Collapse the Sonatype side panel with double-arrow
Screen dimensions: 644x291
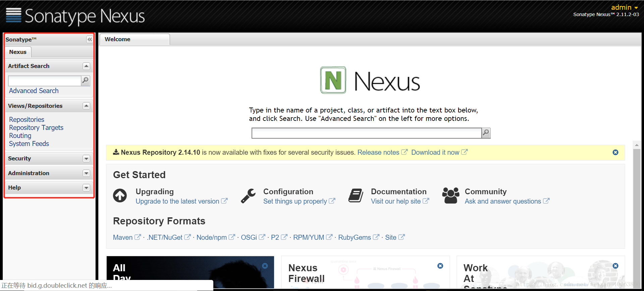pos(90,40)
